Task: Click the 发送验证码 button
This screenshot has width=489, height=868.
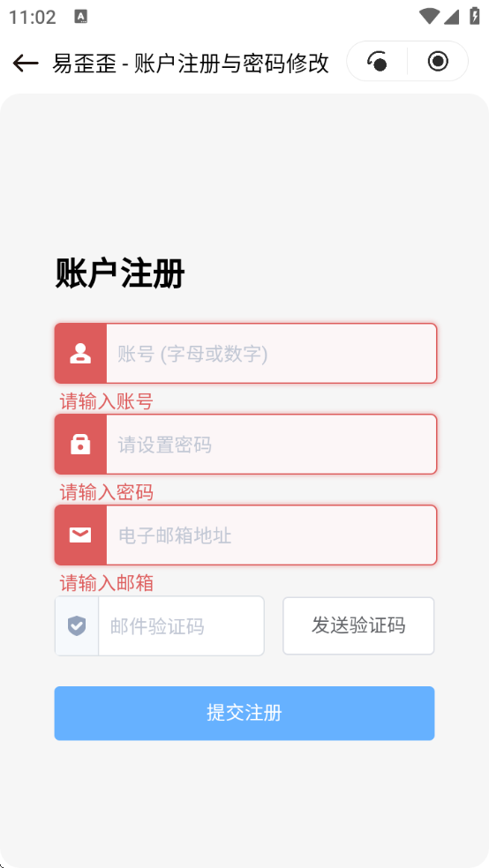Action: pyautogui.click(x=358, y=625)
